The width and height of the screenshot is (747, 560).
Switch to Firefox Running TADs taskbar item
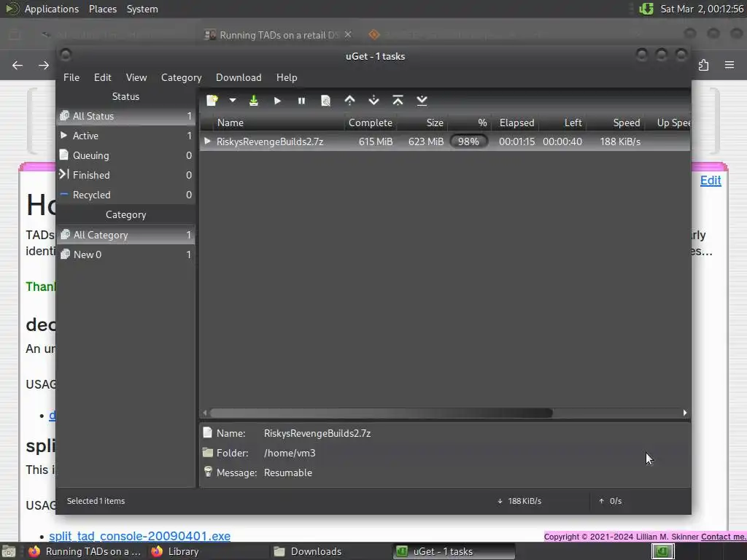pos(85,551)
